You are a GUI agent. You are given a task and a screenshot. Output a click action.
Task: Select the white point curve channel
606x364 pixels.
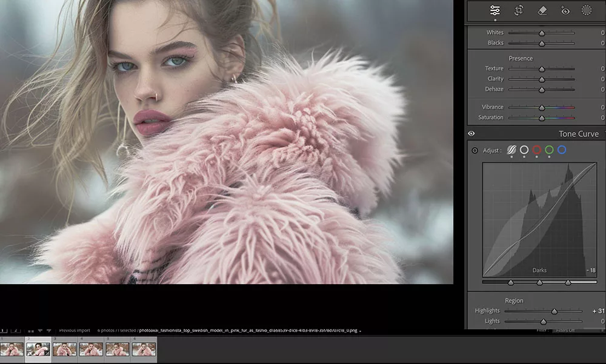click(x=524, y=150)
